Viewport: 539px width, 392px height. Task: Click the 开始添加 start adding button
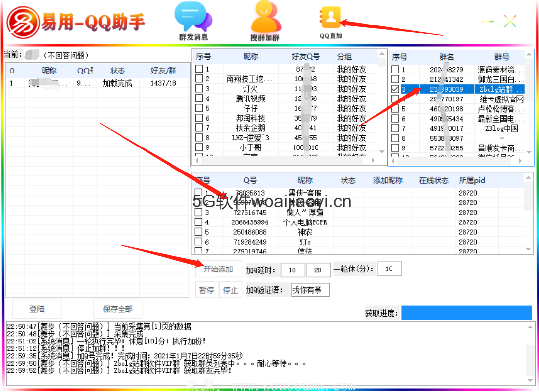pyautogui.click(x=218, y=269)
